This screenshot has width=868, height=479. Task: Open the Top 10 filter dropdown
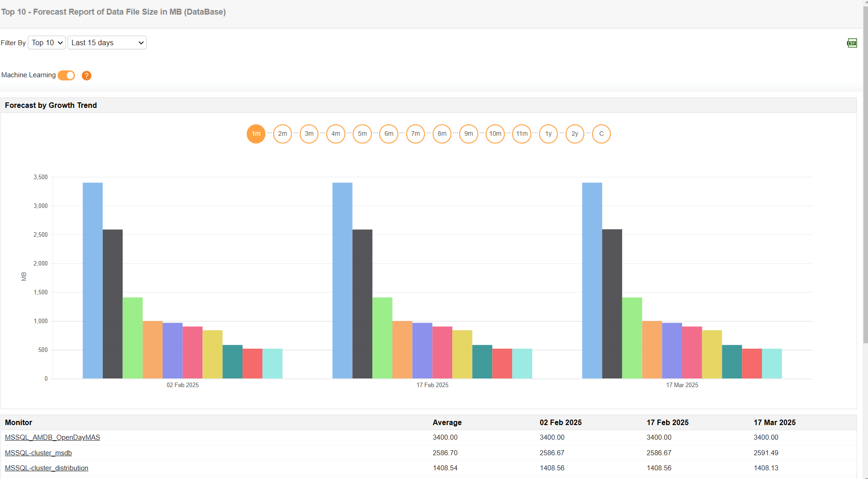pyautogui.click(x=47, y=43)
